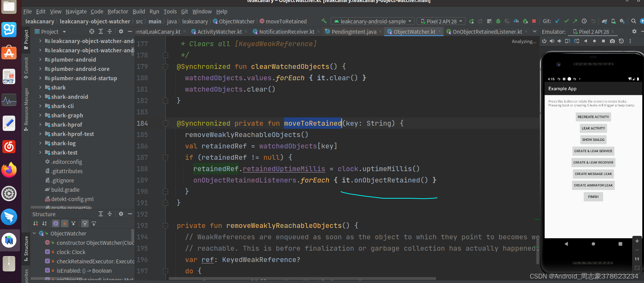Stop the running app with red square

(x=534, y=21)
